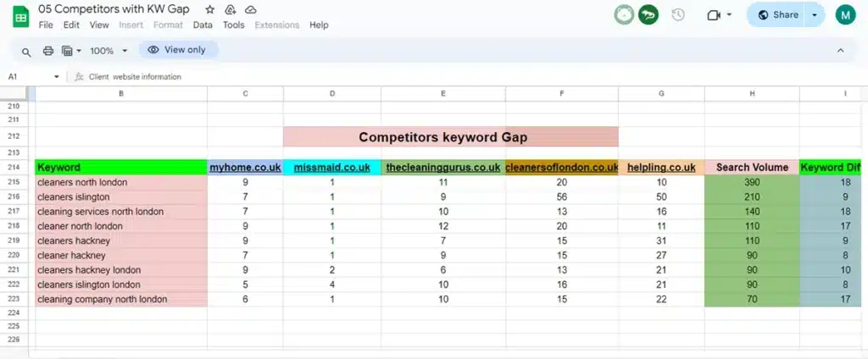The image size is (868, 359).
Task: Open the Share button dropdown arrow
Action: click(x=815, y=14)
